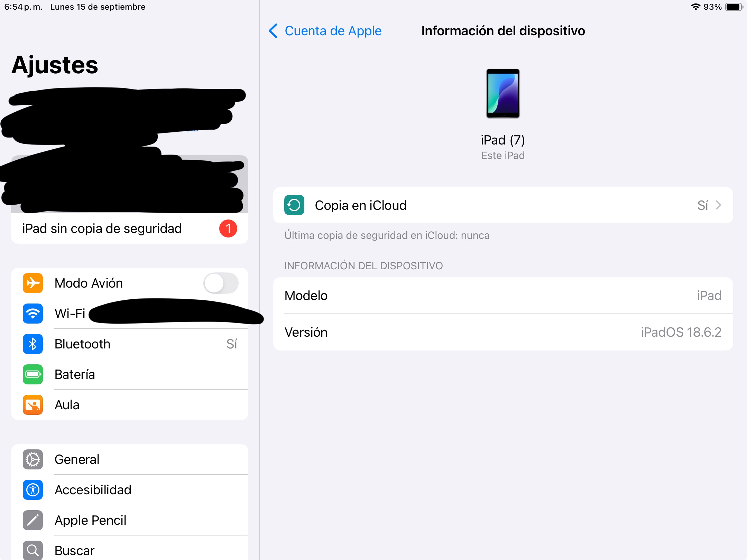The height and width of the screenshot is (560, 747).
Task: Tap the General gear icon
Action: tap(33, 459)
